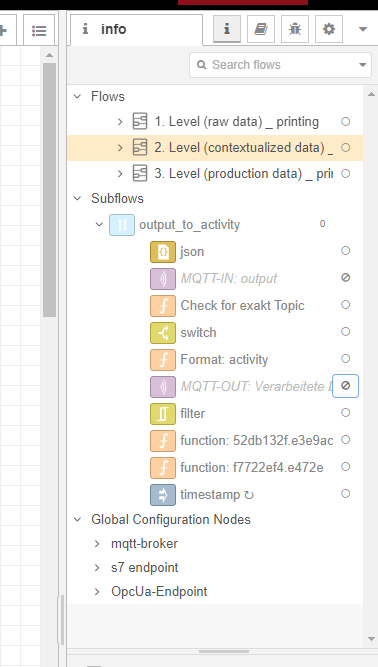Collapse the Subflows section

[x=77, y=198]
